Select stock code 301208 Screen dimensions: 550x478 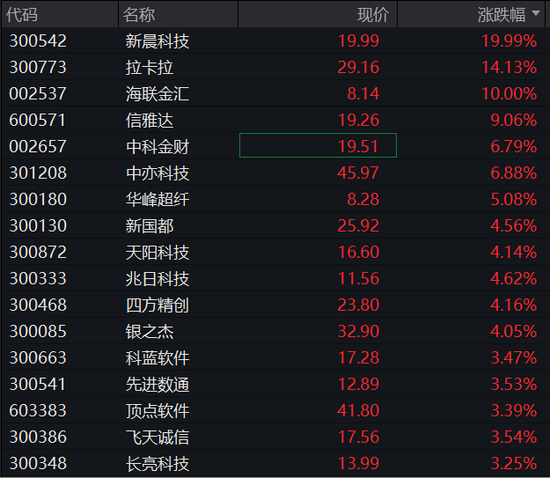pyautogui.click(x=38, y=173)
